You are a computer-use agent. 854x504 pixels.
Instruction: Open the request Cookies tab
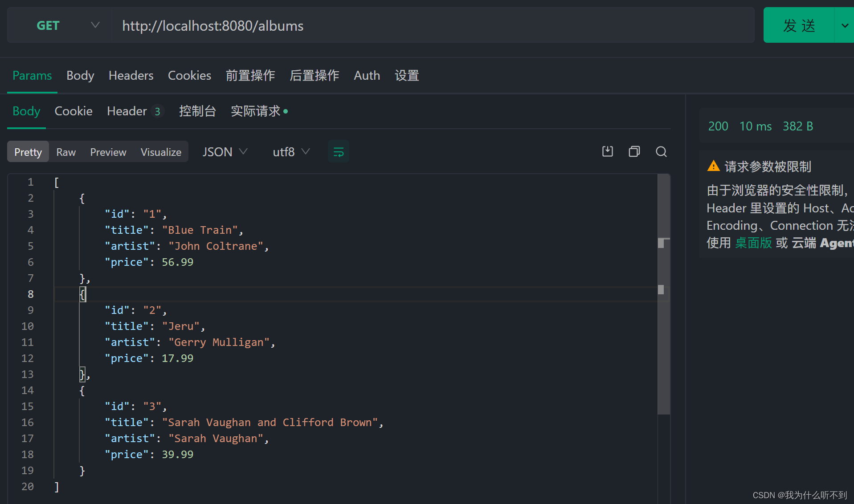pos(189,75)
